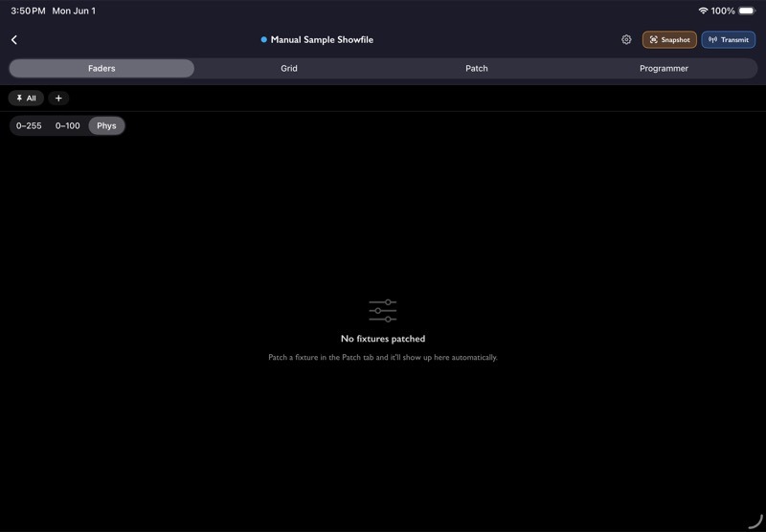
Task: Click the faders sliders empty-state icon
Action: [x=383, y=310]
